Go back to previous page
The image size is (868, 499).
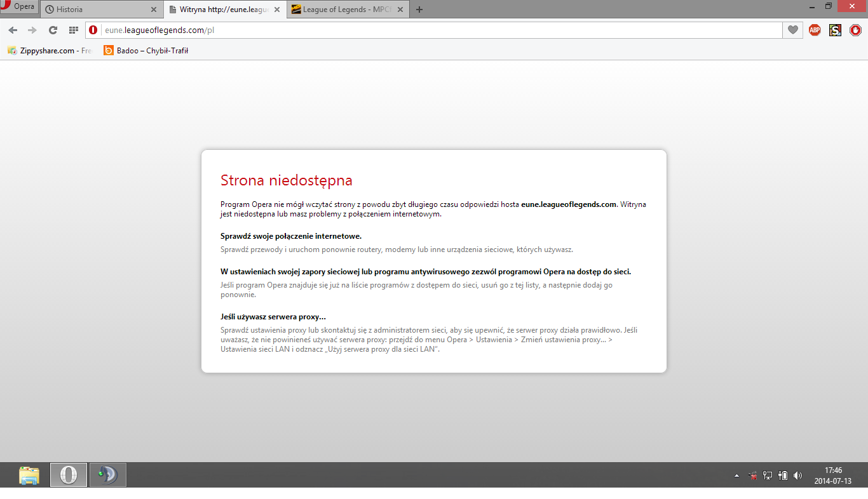13,30
